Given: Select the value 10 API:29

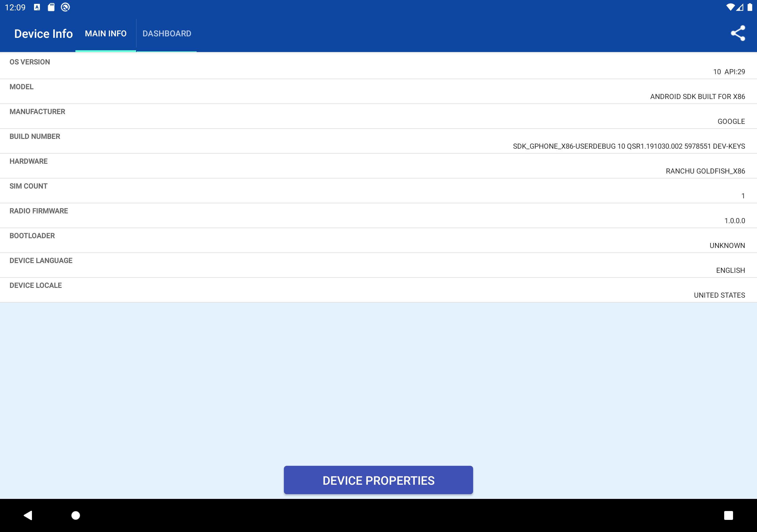Looking at the screenshot, I should [729, 72].
